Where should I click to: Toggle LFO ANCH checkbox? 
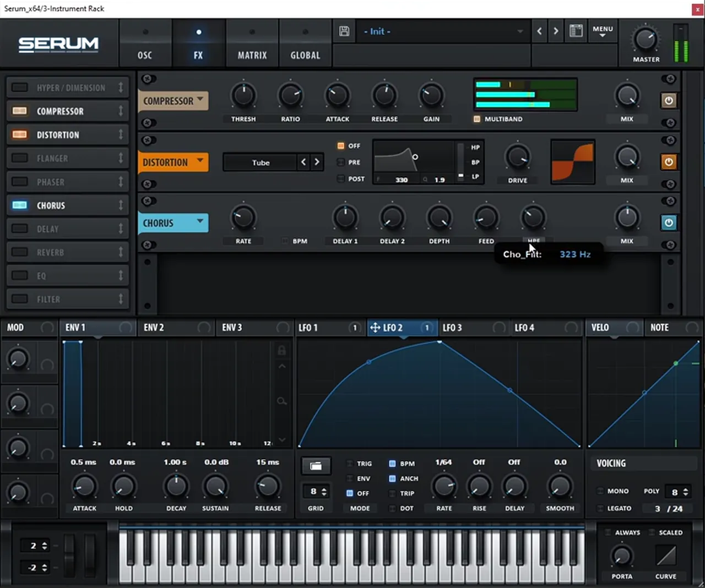coord(392,478)
